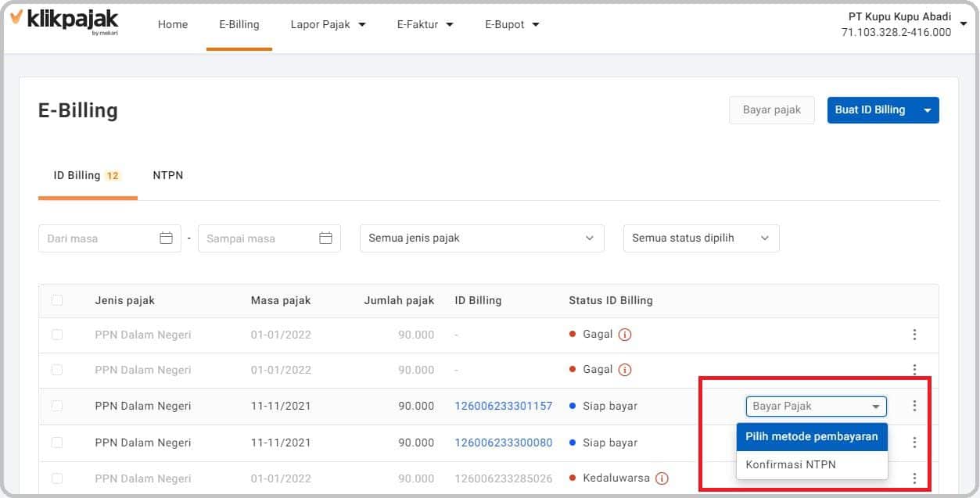Open Semua status dipilih filter dropdown
This screenshot has height=498, width=980.
[701, 238]
